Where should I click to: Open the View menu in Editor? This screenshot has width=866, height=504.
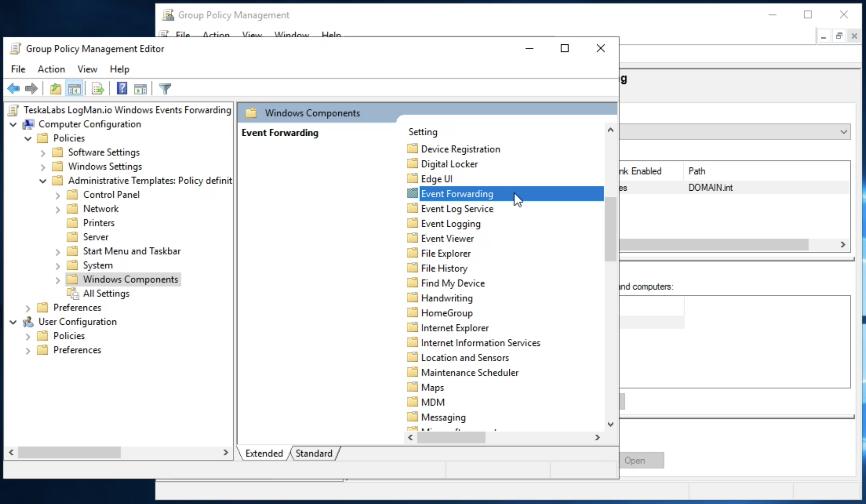87,69
